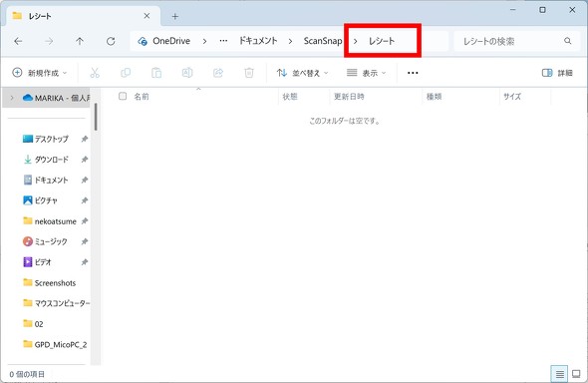Screen dimensions: 588x383
Task: Pin toggle next to ダウンロード
Action: [x=85, y=160]
